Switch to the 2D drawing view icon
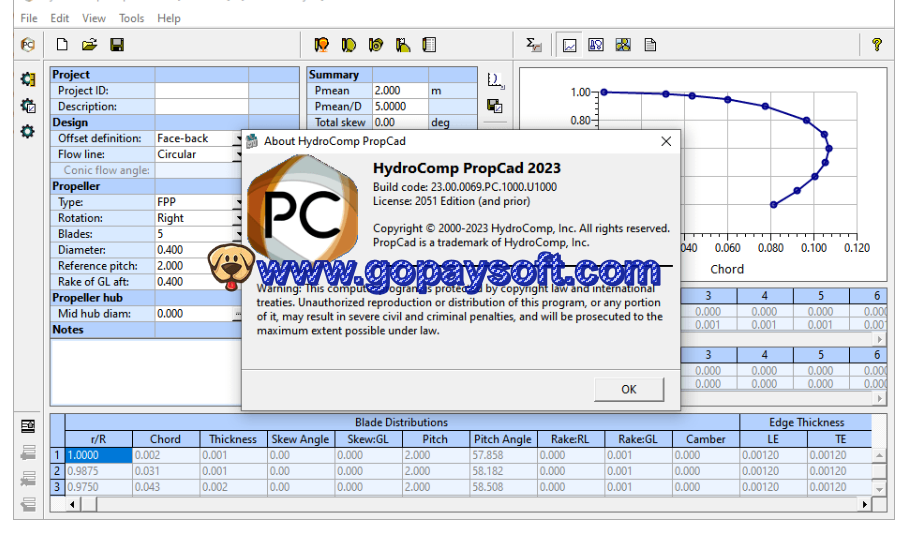The height and width of the screenshot is (534, 917). pos(596,44)
